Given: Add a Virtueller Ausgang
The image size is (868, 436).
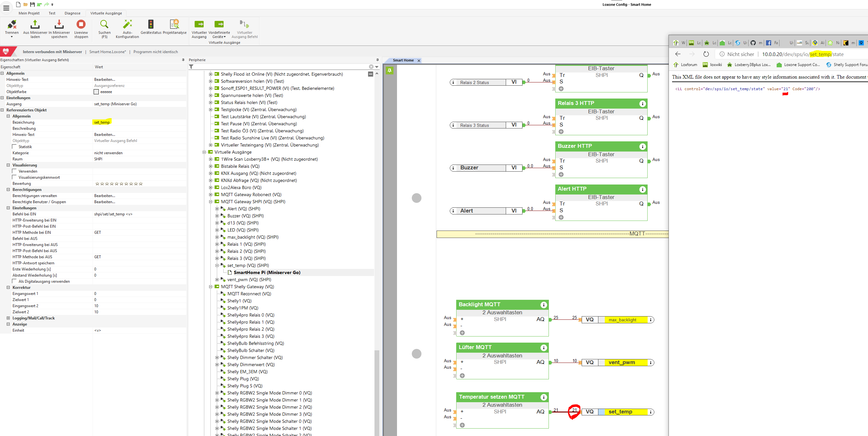Looking at the screenshot, I should 199,24.
